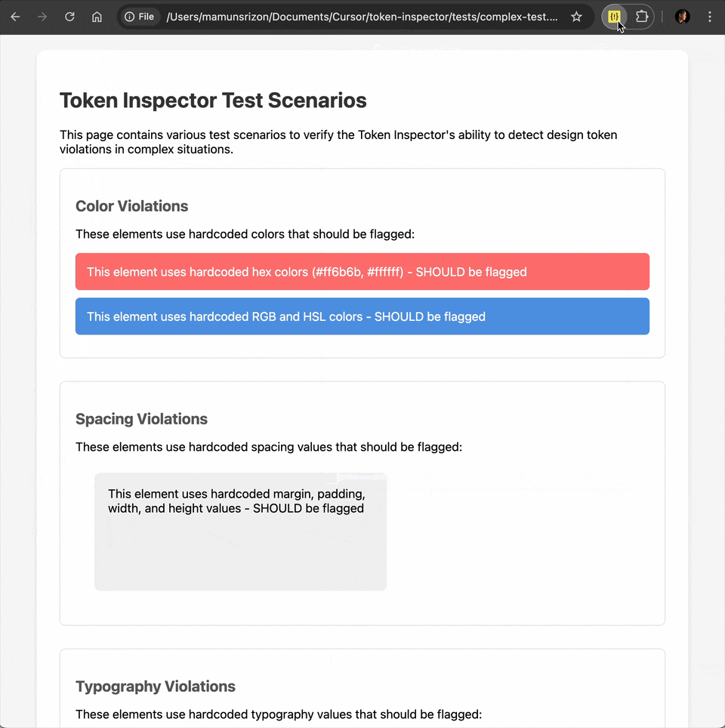Click the Spacing Violations section heading
The height and width of the screenshot is (728, 725).
coord(141,419)
